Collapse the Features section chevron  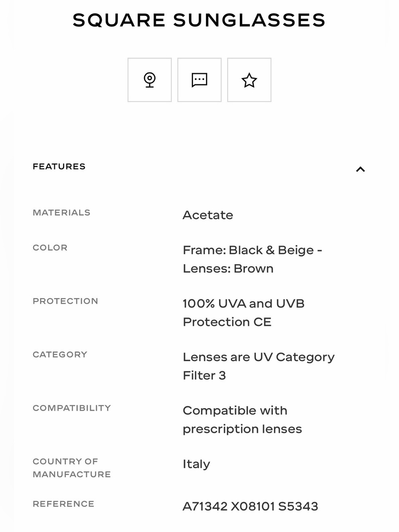(x=360, y=169)
